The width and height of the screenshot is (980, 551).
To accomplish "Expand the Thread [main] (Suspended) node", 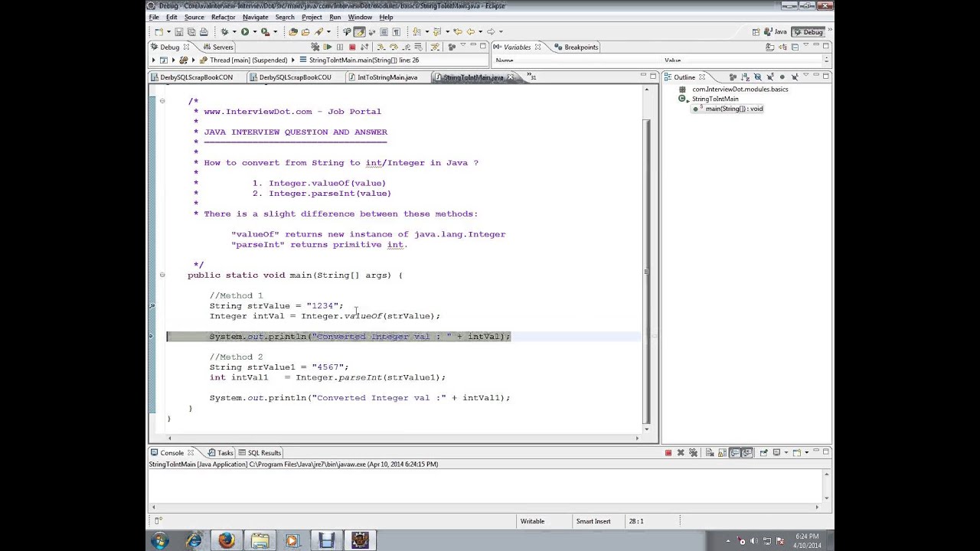I will [x=193, y=60].
